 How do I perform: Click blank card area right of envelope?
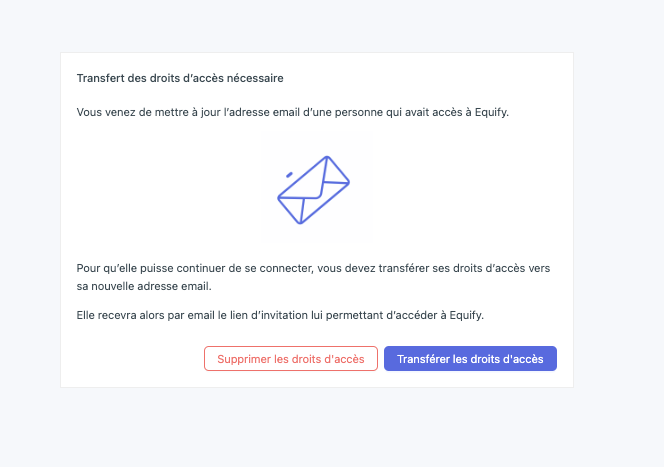457,190
